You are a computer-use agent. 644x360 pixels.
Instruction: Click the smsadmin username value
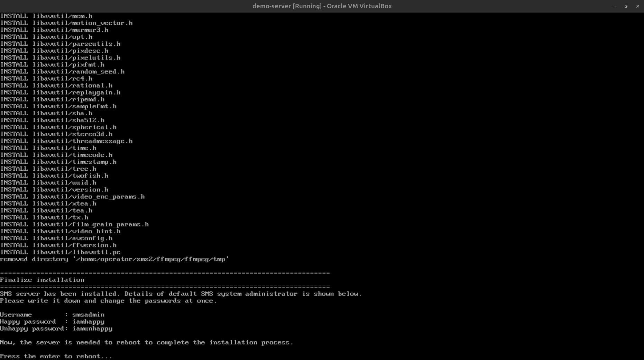coord(88,315)
